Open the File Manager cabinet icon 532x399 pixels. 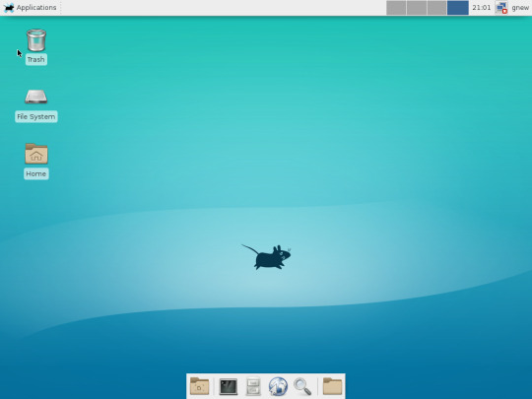click(x=253, y=386)
